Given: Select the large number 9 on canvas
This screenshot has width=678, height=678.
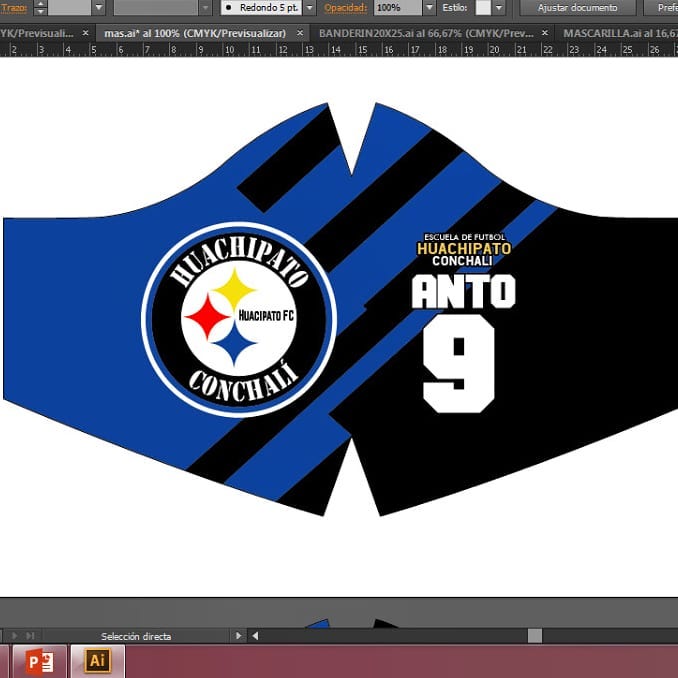Looking at the screenshot, I should pos(458,364).
